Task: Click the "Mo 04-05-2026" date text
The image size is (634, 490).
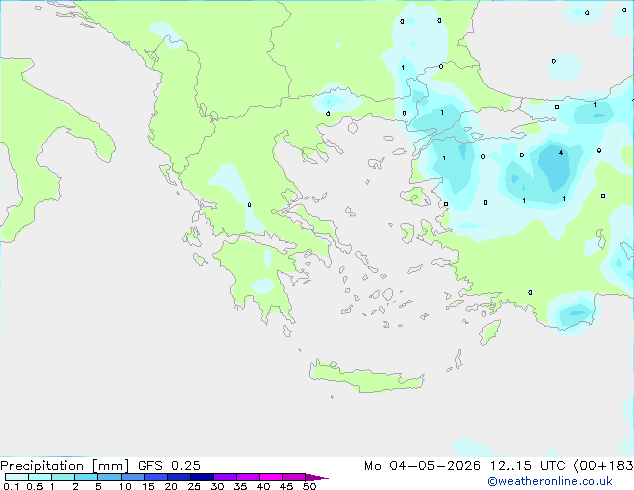Action: [422, 466]
